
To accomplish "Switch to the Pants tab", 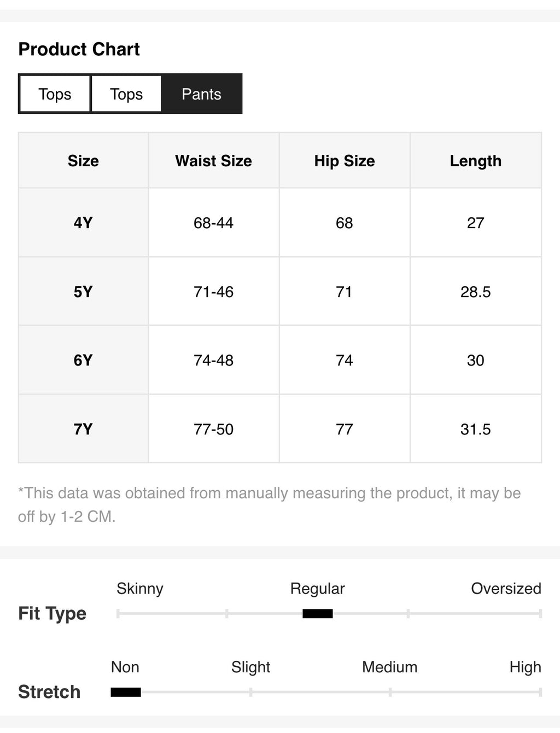I will tap(201, 94).
